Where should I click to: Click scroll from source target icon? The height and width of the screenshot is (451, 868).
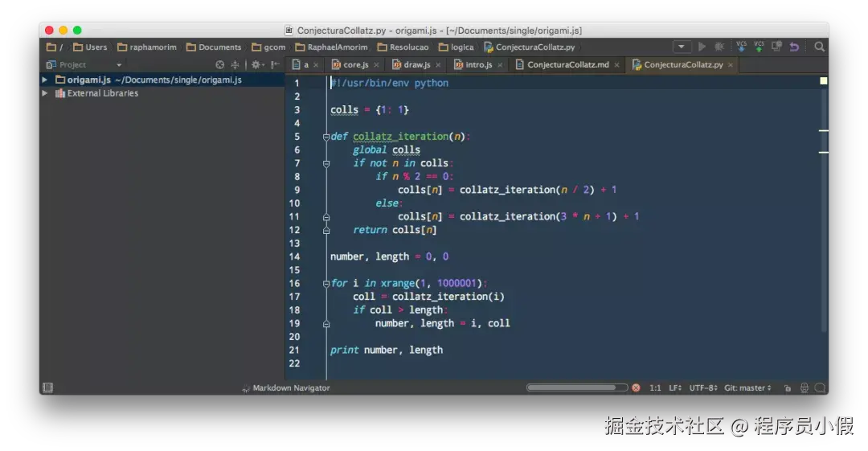219,65
